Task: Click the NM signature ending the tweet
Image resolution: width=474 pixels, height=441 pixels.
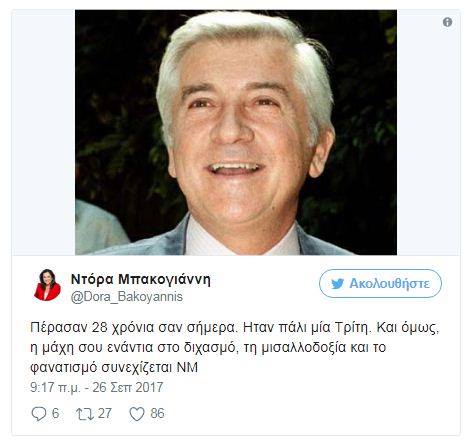Action: pyautogui.click(x=187, y=368)
